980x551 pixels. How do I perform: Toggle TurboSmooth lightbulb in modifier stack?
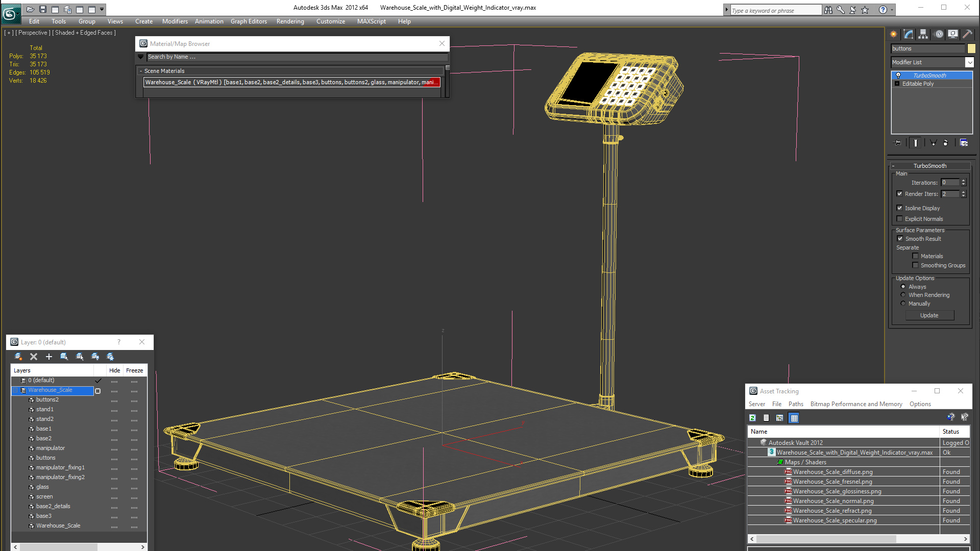click(x=898, y=76)
